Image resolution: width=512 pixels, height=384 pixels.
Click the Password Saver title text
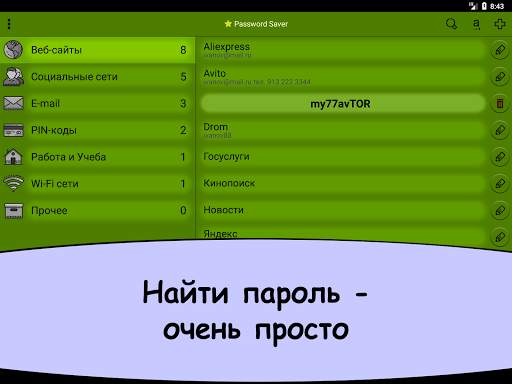[261, 24]
